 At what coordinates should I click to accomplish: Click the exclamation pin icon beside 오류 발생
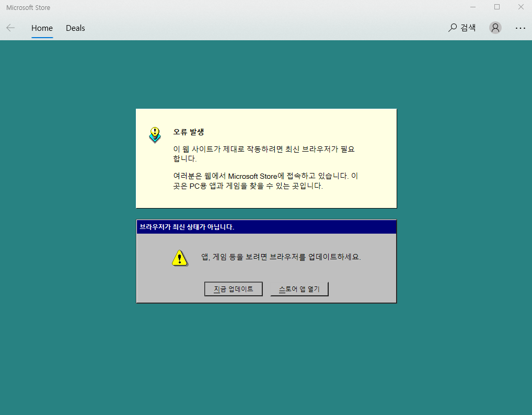click(155, 135)
